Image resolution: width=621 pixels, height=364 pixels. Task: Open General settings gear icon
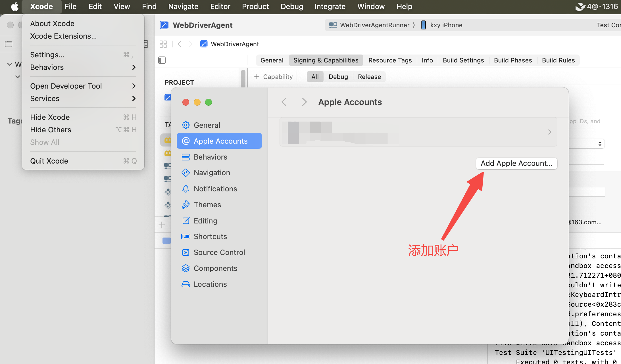[x=186, y=125]
